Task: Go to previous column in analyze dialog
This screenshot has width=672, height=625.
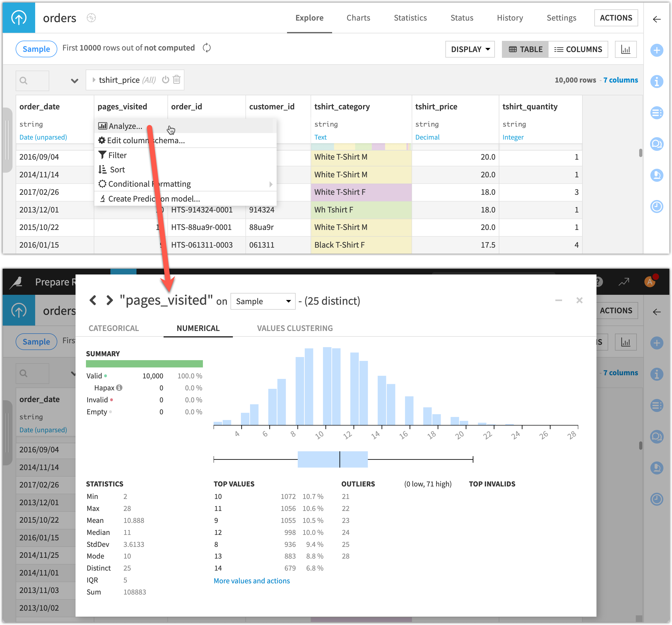Action: [93, 300]
